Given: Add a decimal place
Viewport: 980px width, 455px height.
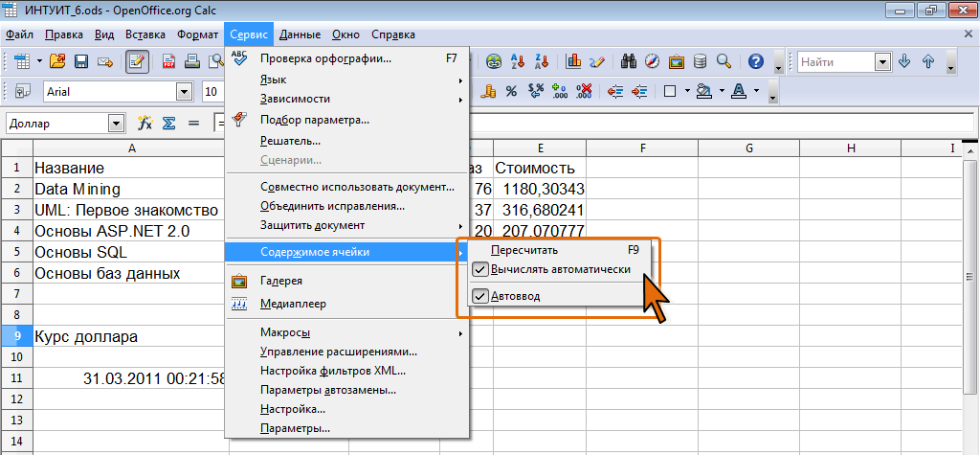Looking at the screenshot, I should pyautogui.click(x=559, y=92).
